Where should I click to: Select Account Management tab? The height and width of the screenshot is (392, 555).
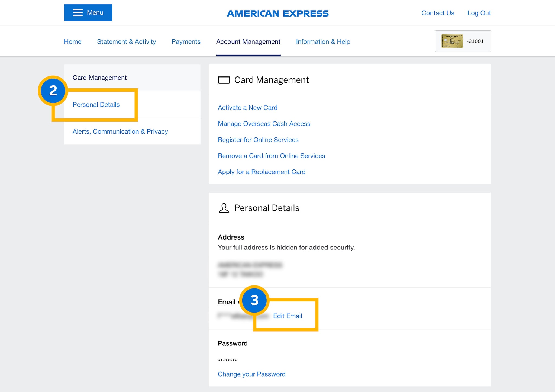(248, 42)
